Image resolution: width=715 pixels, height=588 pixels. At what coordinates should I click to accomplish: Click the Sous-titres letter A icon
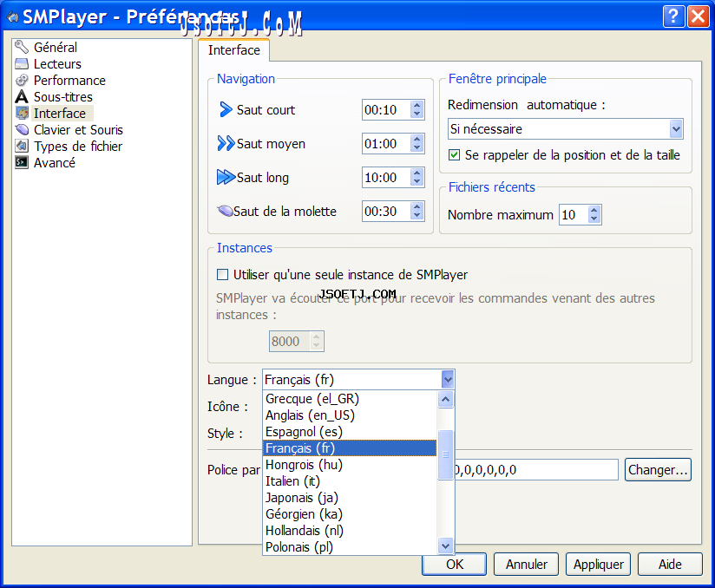tap(22, 96)
